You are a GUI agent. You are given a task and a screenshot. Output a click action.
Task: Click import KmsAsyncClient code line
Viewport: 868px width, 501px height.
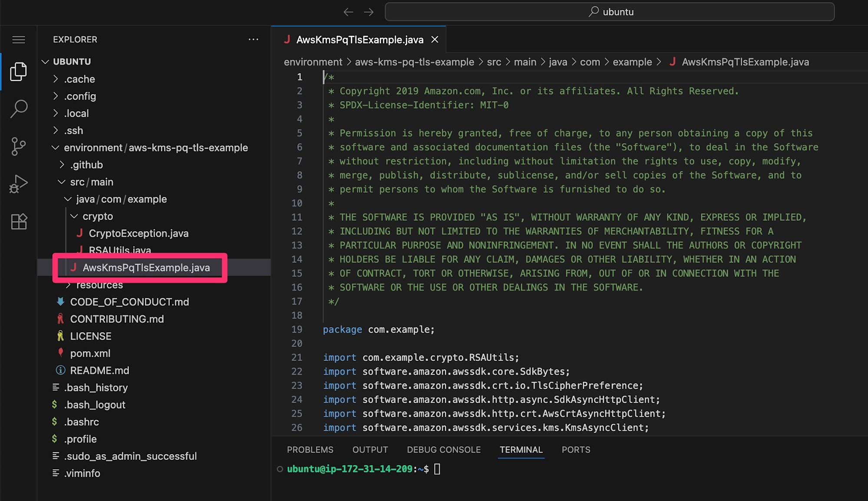pos(486,427)
